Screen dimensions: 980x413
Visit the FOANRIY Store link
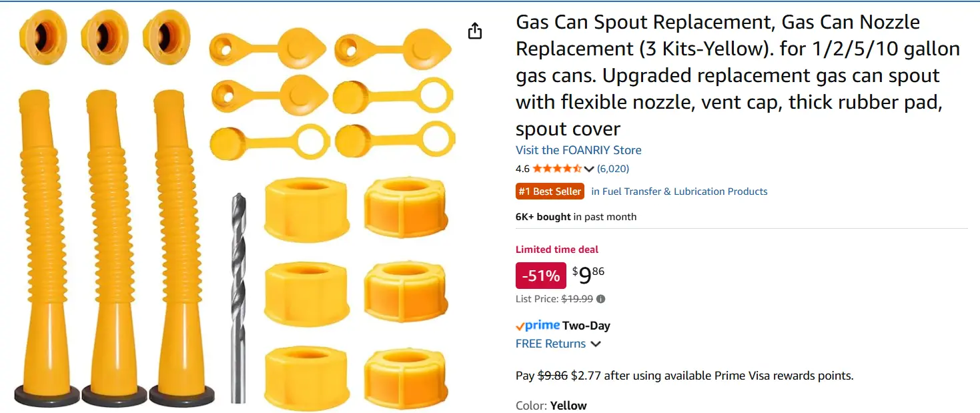coord(578,150)
